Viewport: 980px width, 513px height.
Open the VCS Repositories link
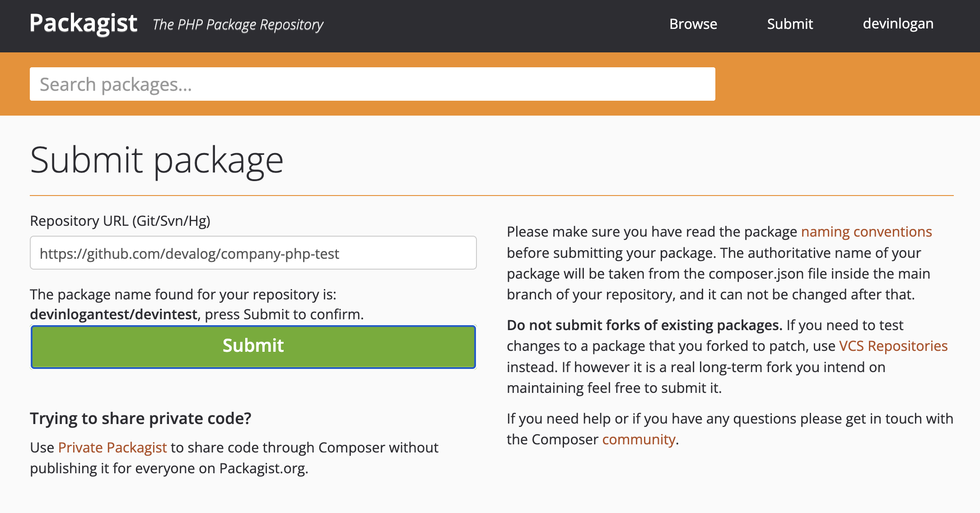[893, 346]
